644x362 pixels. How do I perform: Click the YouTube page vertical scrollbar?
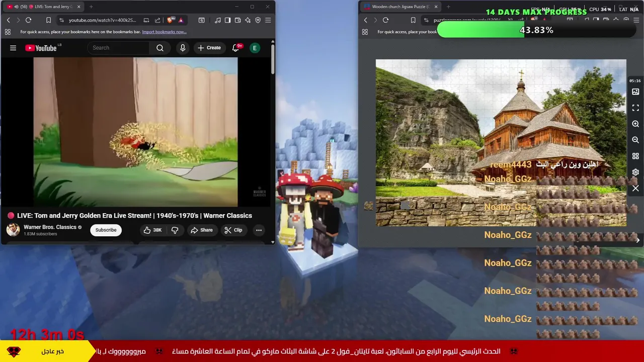pos(273,59)
